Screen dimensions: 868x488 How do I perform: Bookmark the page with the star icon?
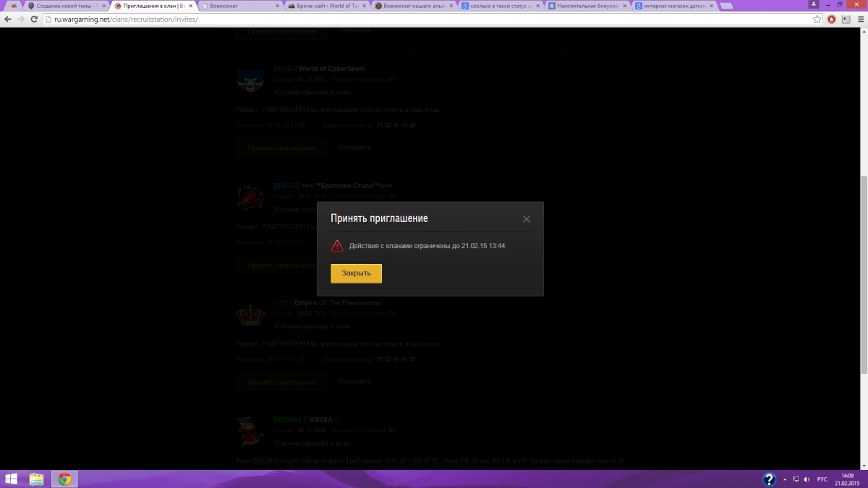tap(817, 19)
